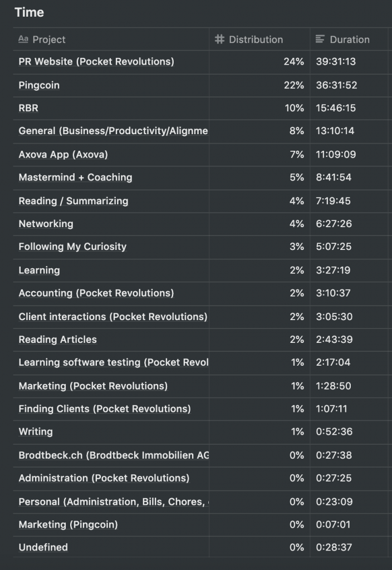Open the Project column header menu

click(49, 40)
